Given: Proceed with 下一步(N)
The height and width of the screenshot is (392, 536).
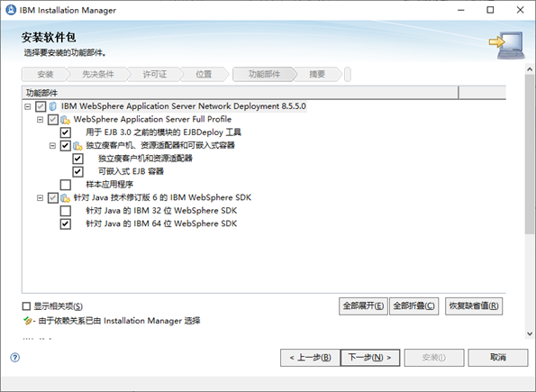Looking at the screenshot, I should [370, 358].
